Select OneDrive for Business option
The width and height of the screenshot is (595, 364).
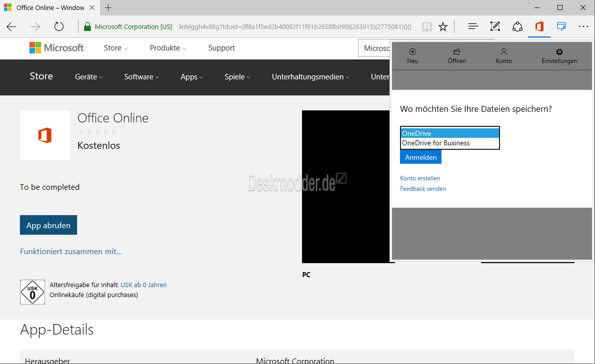click(x=449, y=143)
